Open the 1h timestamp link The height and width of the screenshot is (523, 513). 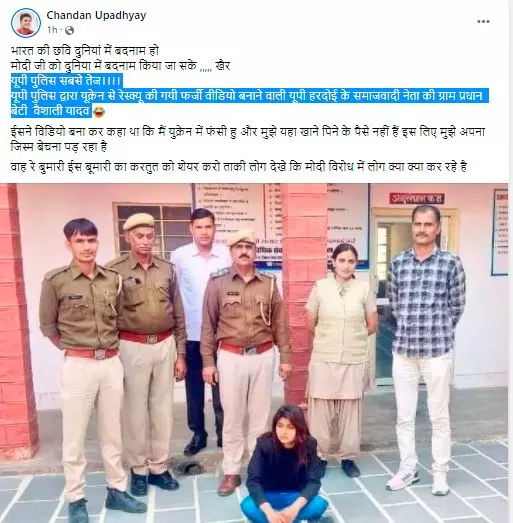click(x=52, y=30)
